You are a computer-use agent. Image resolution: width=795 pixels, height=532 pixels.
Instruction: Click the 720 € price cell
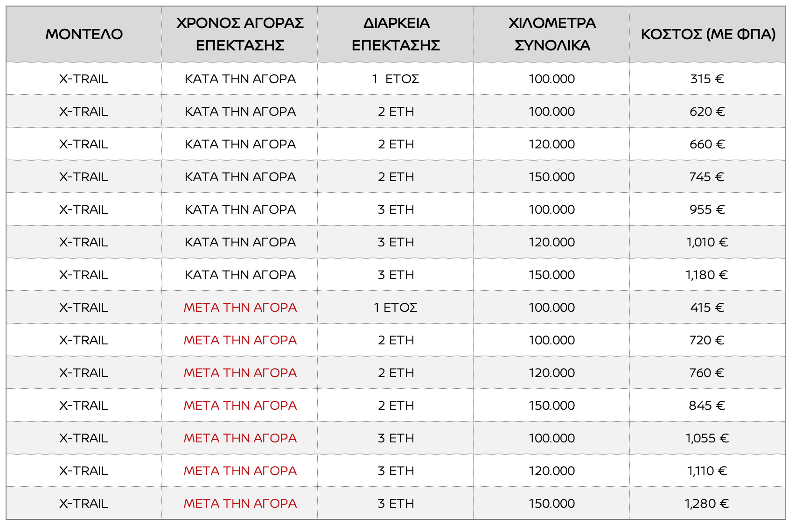[707, 340]
